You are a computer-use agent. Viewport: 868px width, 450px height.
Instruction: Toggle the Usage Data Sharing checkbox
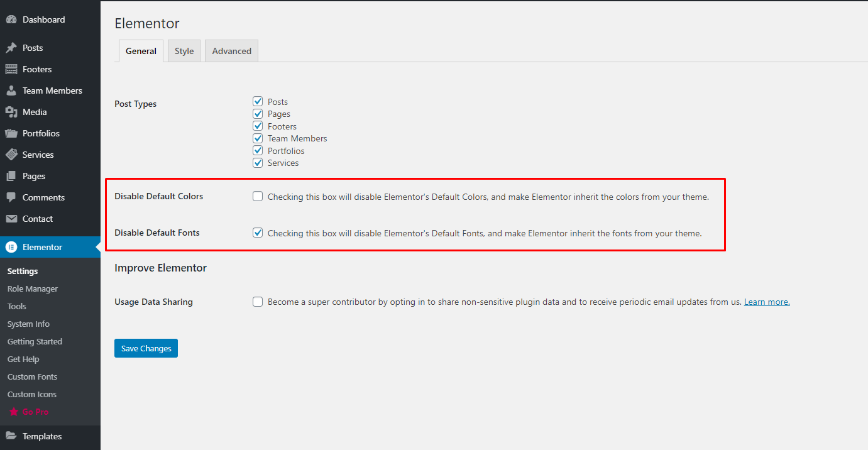point(258,302)
